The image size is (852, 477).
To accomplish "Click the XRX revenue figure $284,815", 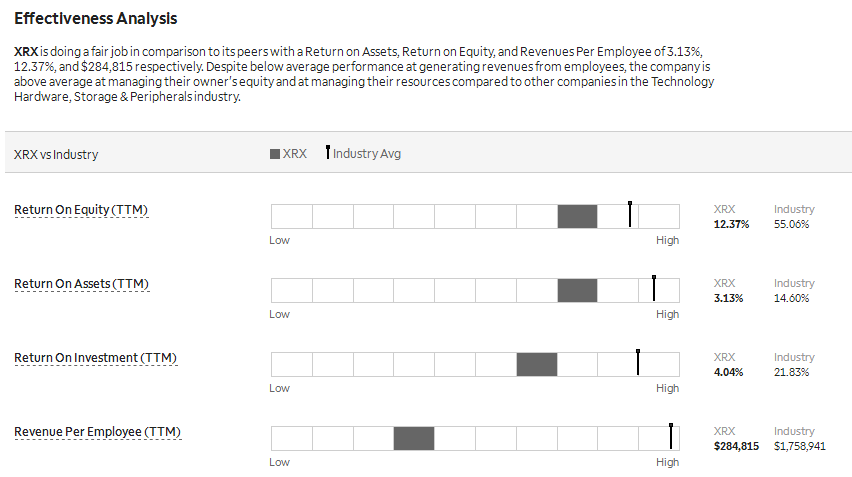I will pos(736,446).
